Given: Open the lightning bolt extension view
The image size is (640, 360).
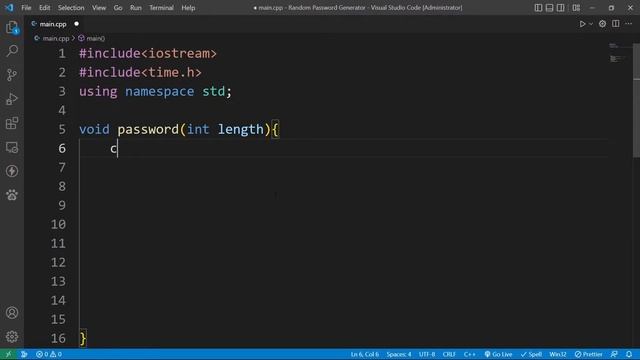Looking at the screenshot, I should point(12,171).
